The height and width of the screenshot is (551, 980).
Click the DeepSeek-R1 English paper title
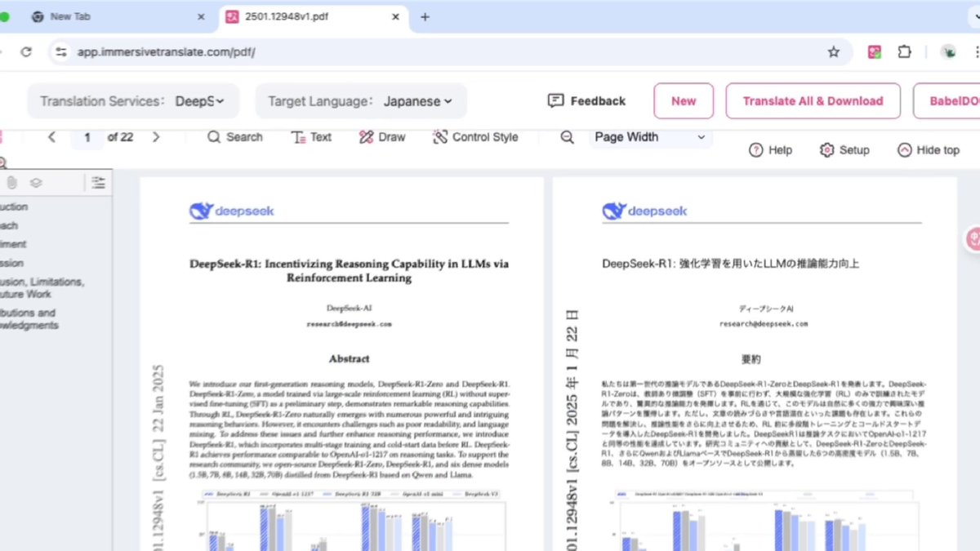[350, 271]
